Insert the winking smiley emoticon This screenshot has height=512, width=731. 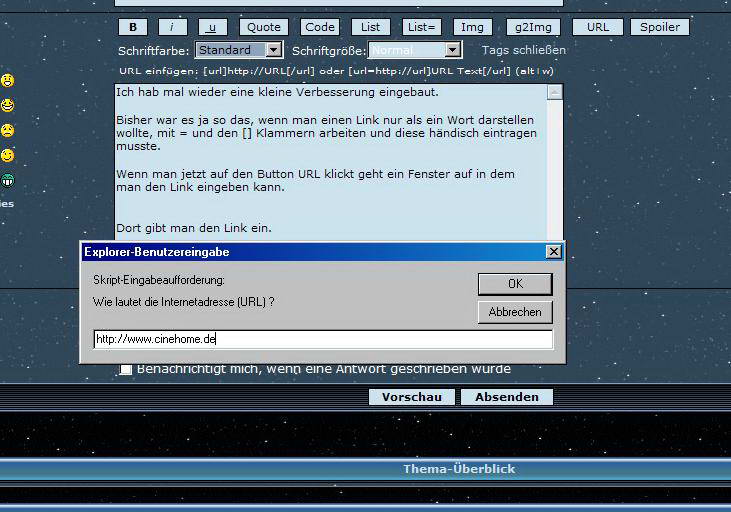point(7,155)
